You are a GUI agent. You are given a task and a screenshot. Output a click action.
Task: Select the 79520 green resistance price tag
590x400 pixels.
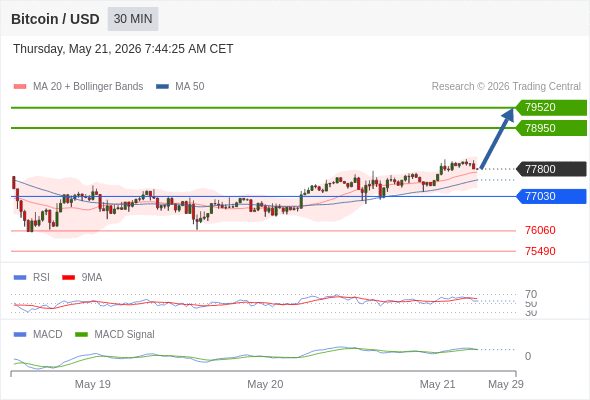551,107
